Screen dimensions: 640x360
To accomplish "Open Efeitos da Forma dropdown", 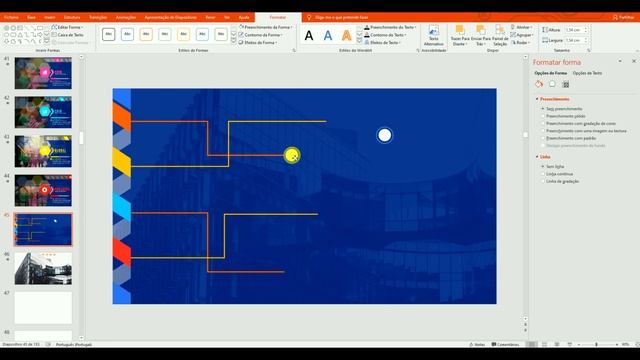I will 258,42.
